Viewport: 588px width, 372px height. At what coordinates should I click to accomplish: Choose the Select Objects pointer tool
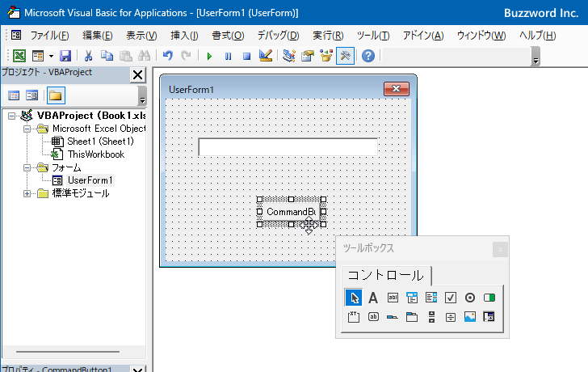pyautogui.click(x=354, y=298)
